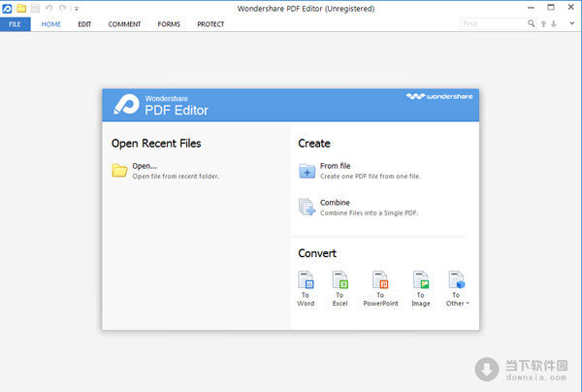Image resolution: width=582 pixels, height=392 pixels.
Task: Open the FILE menu tab
Action: coord(15,24)
